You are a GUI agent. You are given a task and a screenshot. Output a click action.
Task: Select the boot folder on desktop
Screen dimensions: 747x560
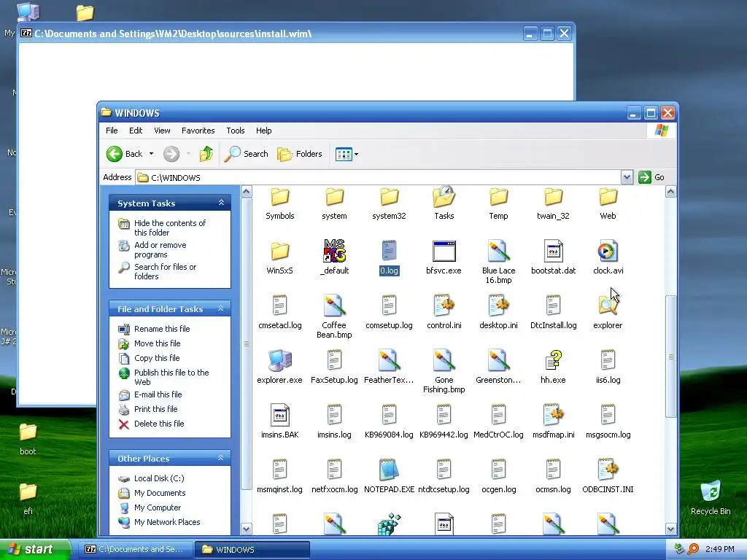[28, 439]
